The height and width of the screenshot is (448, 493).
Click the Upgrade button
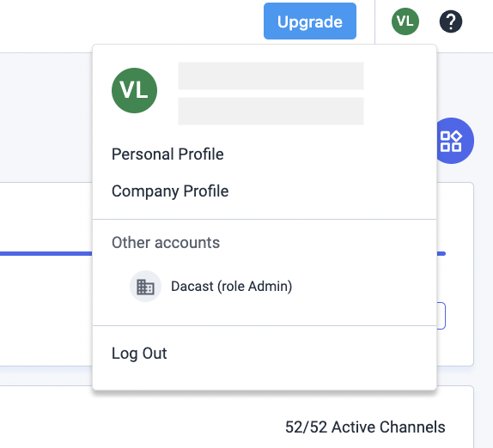click(310, 21)
